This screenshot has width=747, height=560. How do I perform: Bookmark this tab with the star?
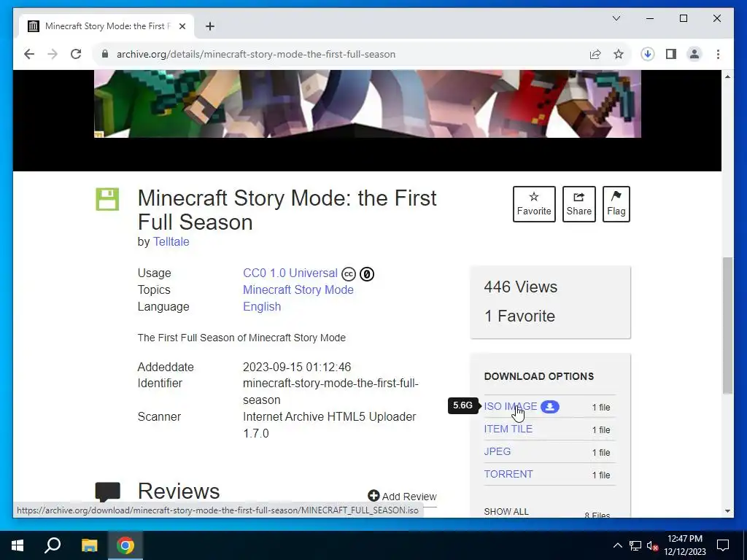click(x=619, y=54)
